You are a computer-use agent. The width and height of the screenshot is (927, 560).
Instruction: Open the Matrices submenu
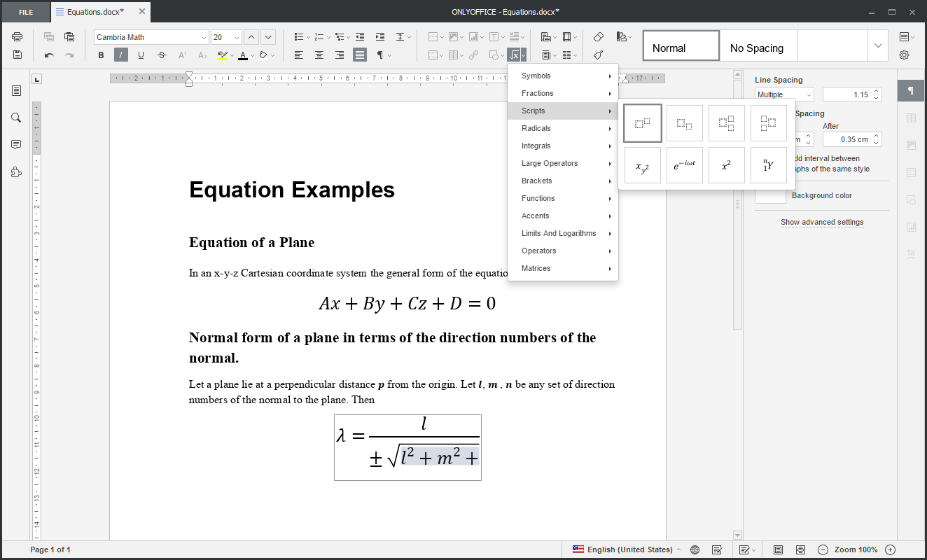click(563, 268)
